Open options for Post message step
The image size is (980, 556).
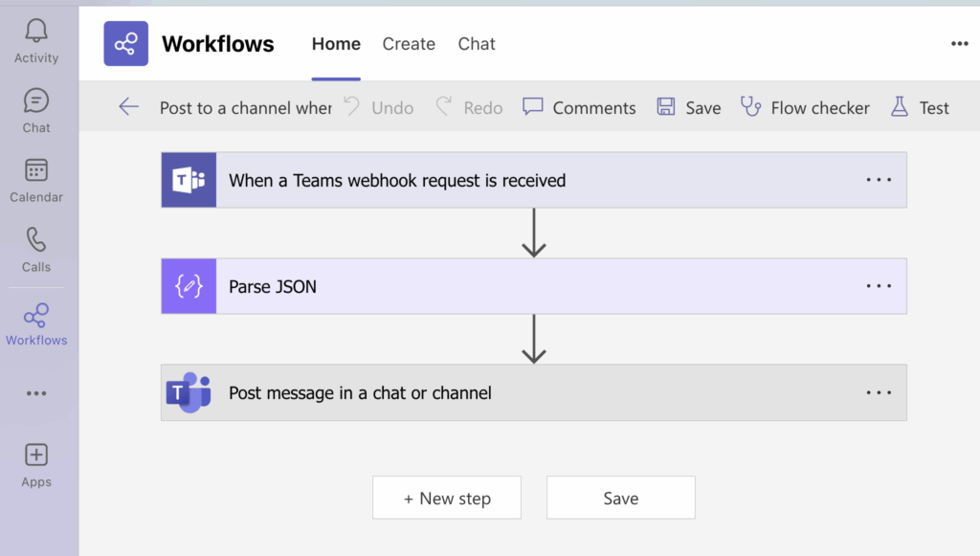878,392
